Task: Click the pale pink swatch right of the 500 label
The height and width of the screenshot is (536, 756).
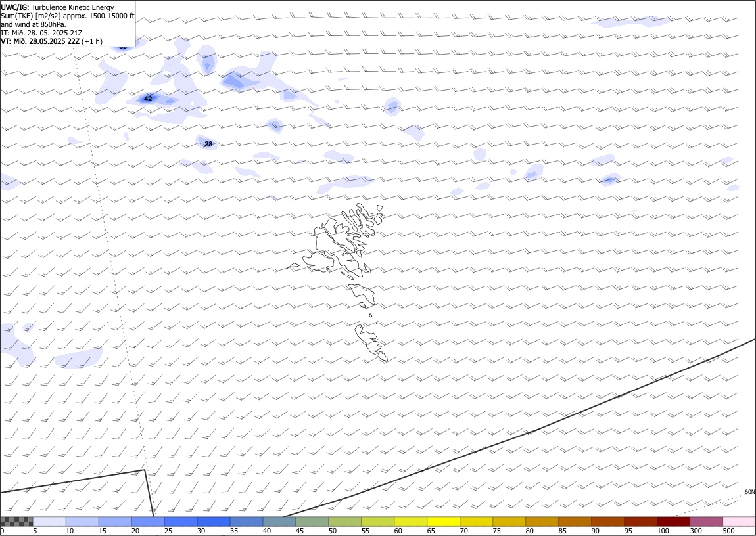Action: coord(739,522)
